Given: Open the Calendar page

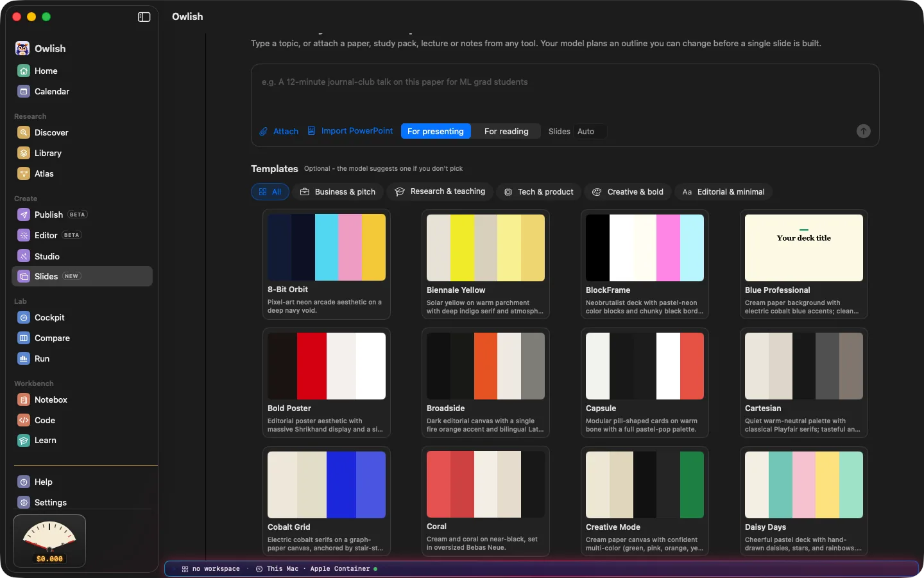Looking at the screenshot, I should pos(82,91).
